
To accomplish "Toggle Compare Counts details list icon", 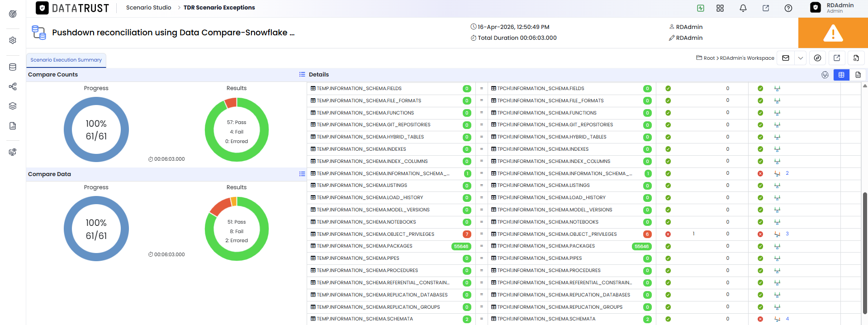I will (302, 74).
